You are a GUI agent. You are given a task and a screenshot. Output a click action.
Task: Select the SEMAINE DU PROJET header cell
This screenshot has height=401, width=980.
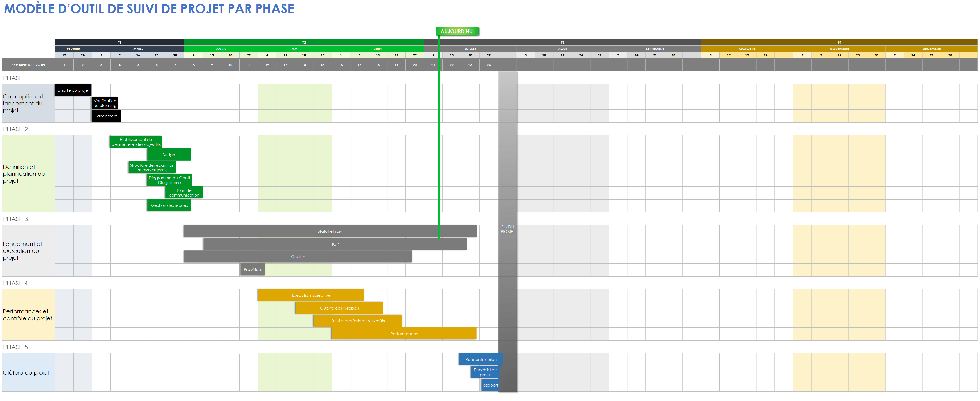tap(29, 65)
